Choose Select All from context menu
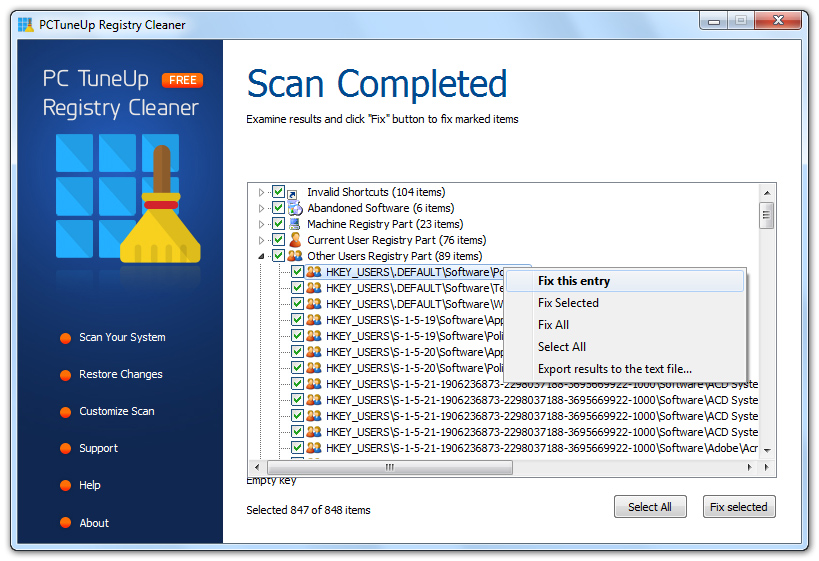This screenshot has height=561, width=819. pyautogui.click(x=625, y=347)
